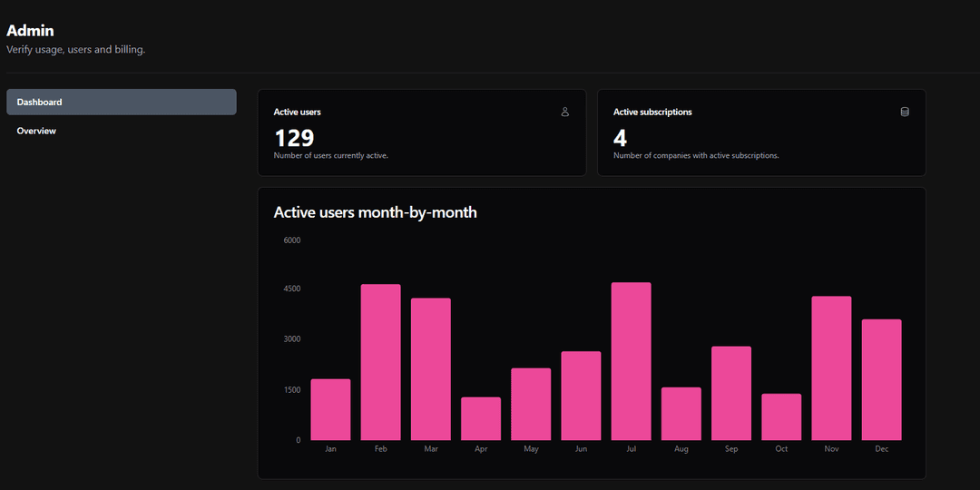Click the September bar in the chart

pos(731,393)
